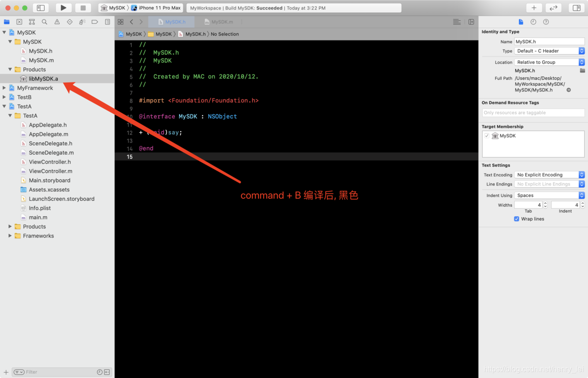Go back in editor history
Viewport: 588px width, 378px height.
(131, 22)
